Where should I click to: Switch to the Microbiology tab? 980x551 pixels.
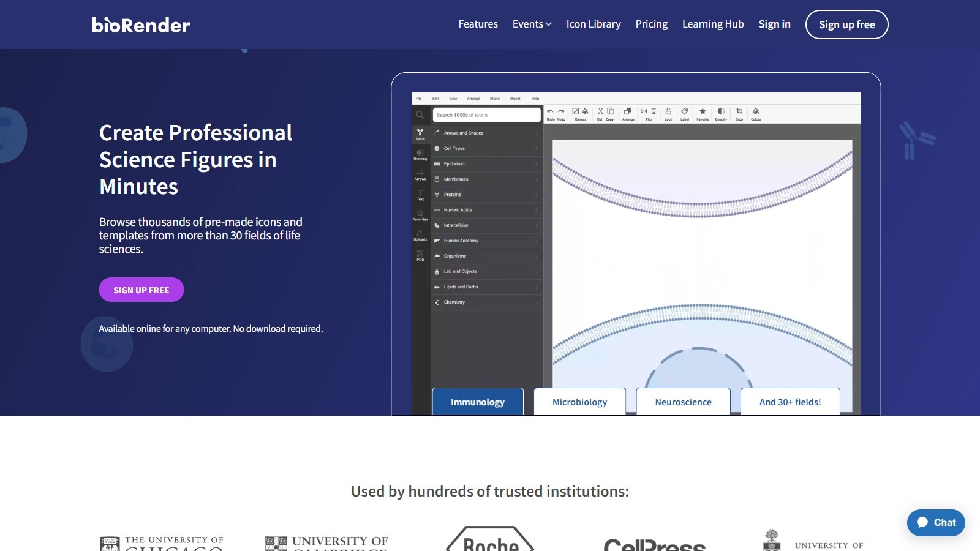click(x=579, y=402)
